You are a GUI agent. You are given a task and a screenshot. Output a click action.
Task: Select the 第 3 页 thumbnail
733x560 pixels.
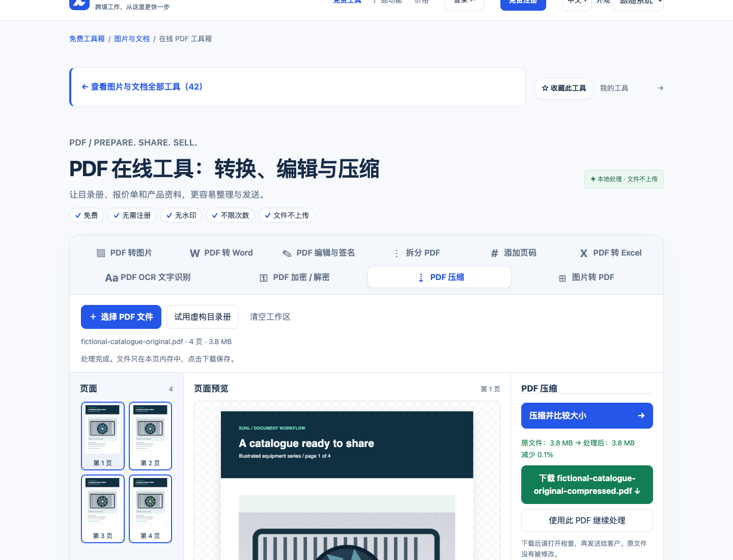point(103,509)
